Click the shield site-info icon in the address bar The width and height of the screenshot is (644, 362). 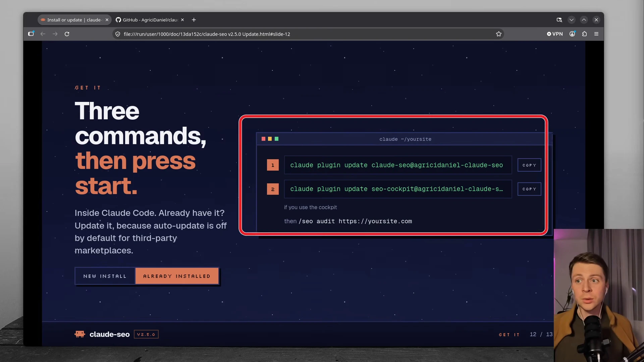tap(118, 34)
